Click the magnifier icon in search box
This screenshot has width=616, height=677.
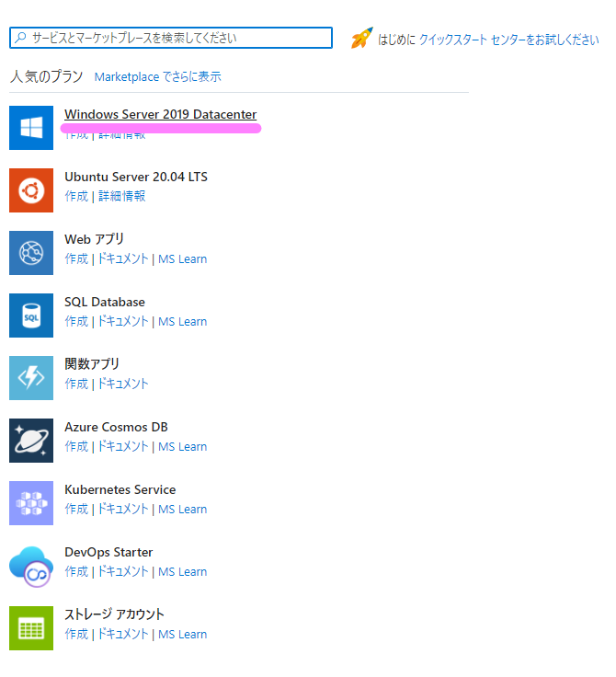pyautogui.click(x=20, y=38)
